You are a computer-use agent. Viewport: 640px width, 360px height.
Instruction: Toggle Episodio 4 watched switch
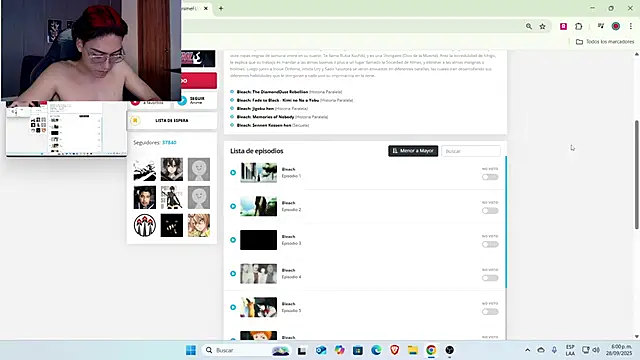490,278
